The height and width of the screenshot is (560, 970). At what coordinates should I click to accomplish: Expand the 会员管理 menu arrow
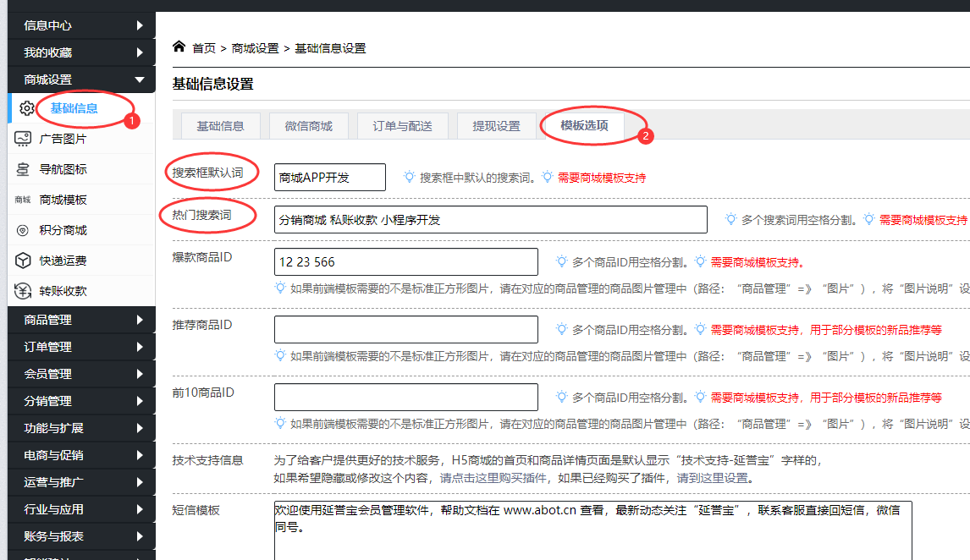[x=140, y=374]
